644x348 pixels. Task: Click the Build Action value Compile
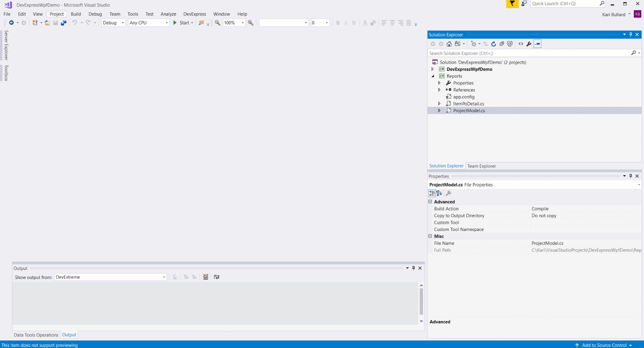(x=540, y=209)
